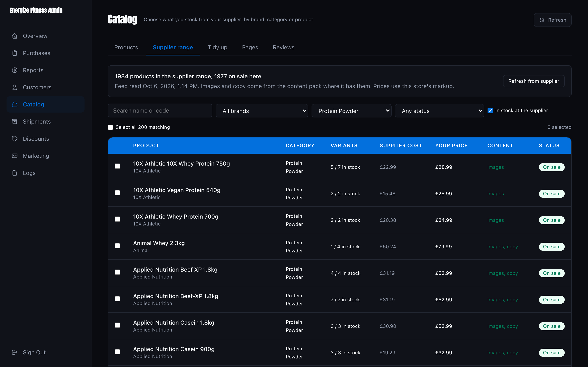588x367 pixels.
Task: Open the Any status dropdown
Action: click(439, 111)
